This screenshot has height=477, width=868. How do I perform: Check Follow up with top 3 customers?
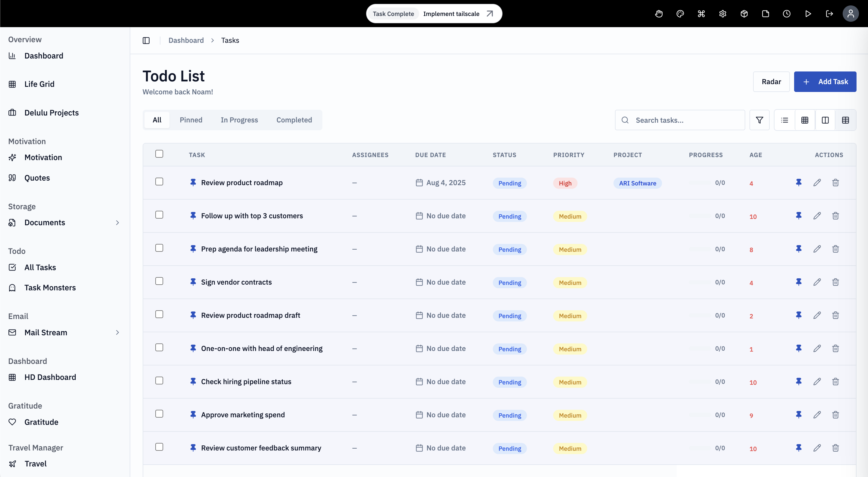[x=159, y=215]
